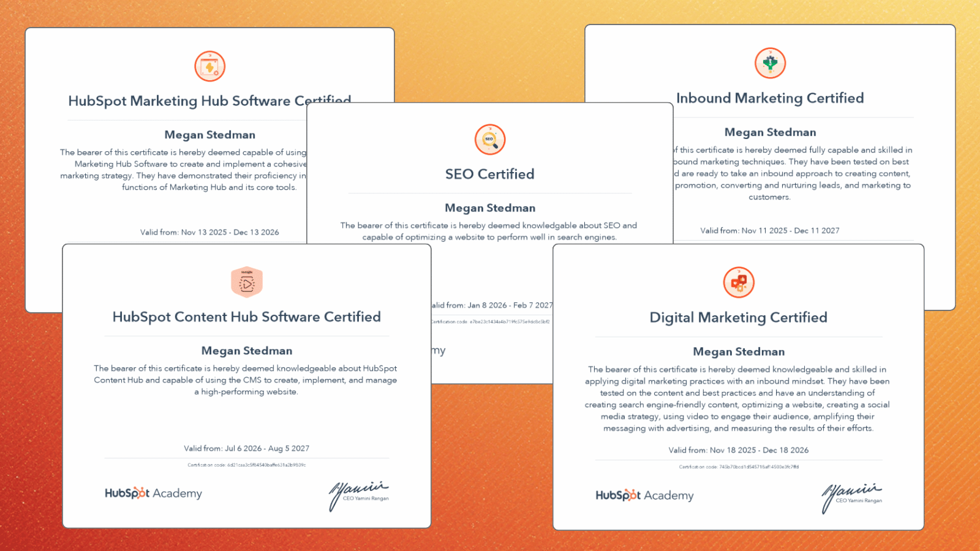Click the description paragraph on Marketing Hub certificate
980x551 pixels.
point(183,170)
